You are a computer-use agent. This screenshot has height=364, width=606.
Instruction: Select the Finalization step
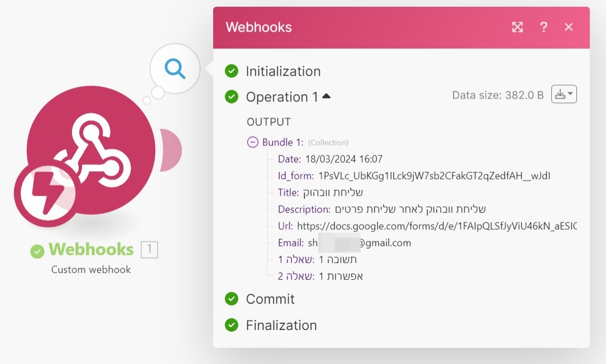point(281,326)
